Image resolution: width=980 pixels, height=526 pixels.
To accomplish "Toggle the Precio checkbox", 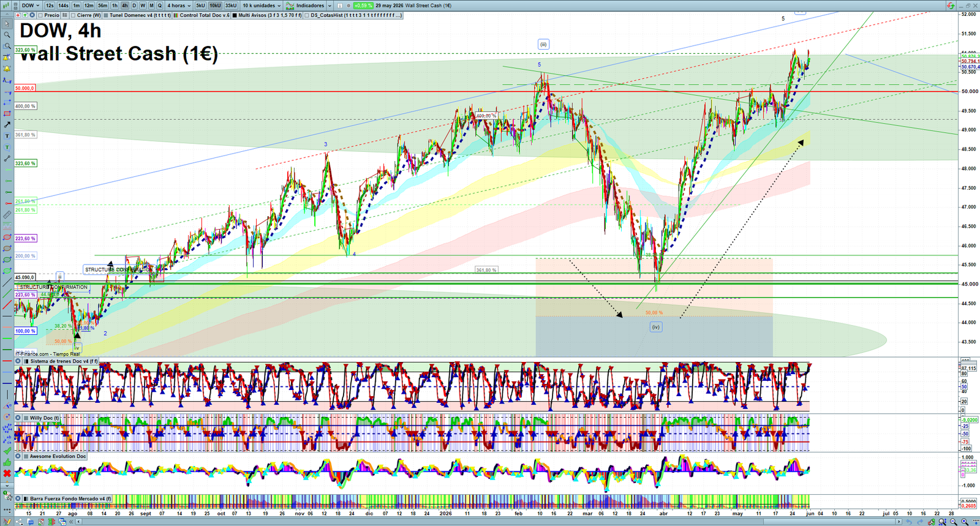I will tap(40, 15).
